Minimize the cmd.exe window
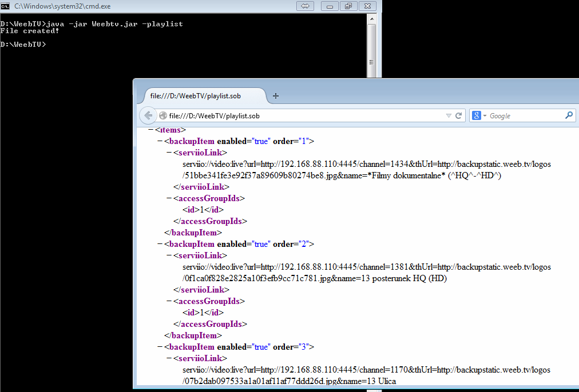This screenshot has height=392, width=579. point(328,6)
